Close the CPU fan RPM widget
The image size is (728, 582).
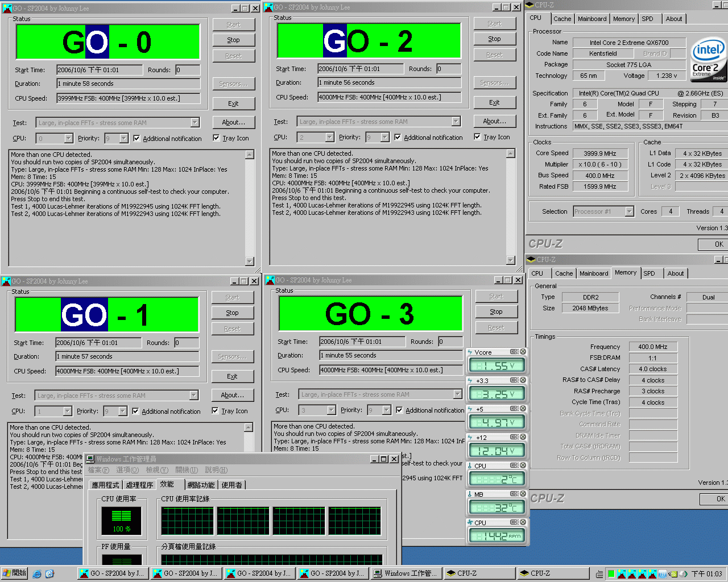[x=523, y=522]
